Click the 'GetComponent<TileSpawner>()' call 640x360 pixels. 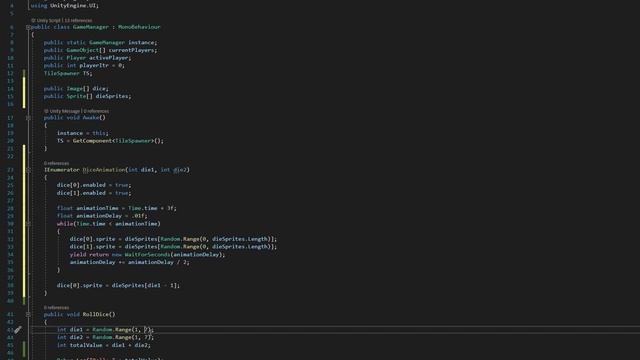pos(117,141)
